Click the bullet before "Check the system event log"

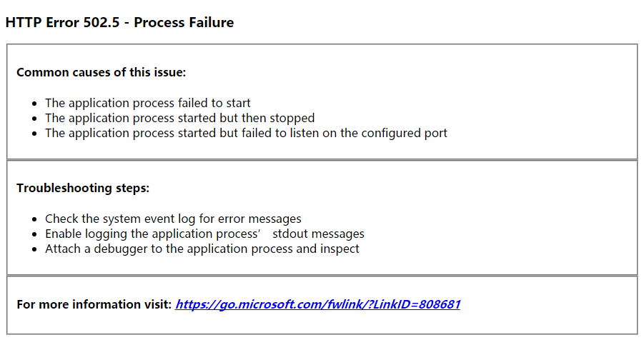pyautogui.click(x=36, y=219)
